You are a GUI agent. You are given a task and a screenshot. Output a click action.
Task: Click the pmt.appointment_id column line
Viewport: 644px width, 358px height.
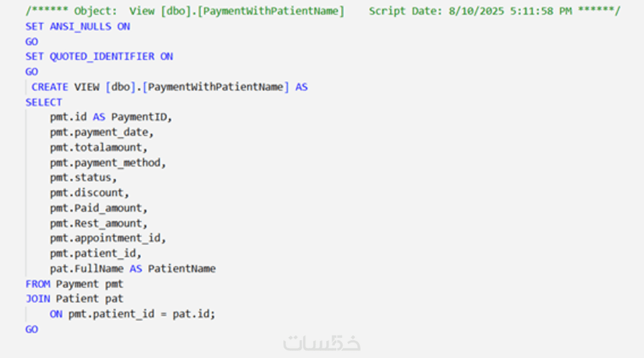(x=108, y=238)
